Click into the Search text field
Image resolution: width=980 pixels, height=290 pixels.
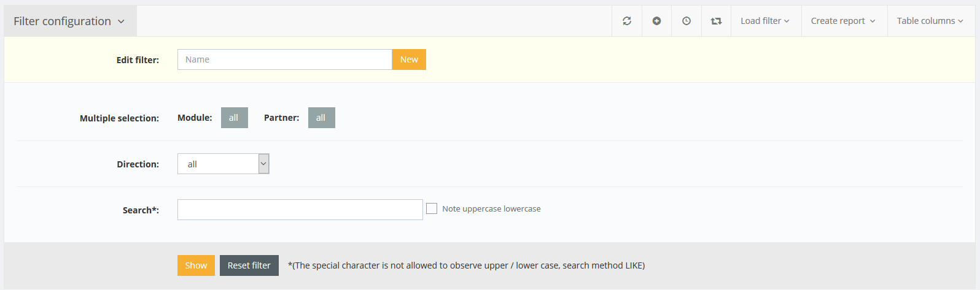pos(300,210)
